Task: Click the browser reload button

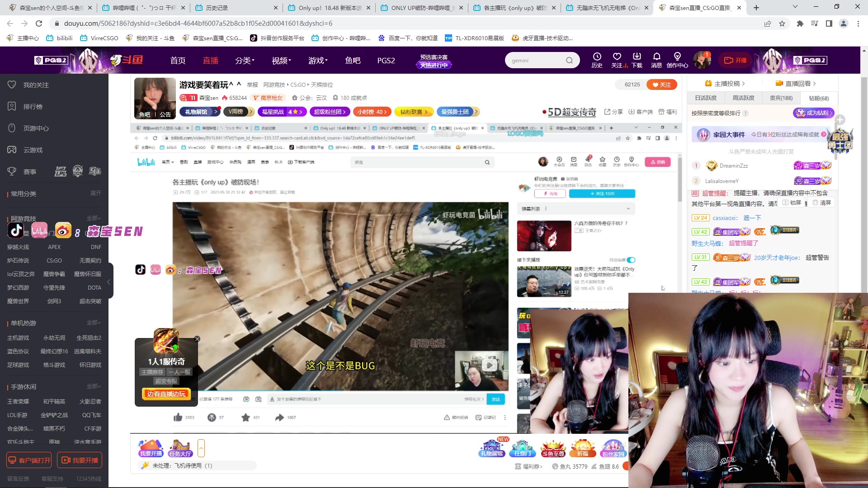Action: [39, 23]
